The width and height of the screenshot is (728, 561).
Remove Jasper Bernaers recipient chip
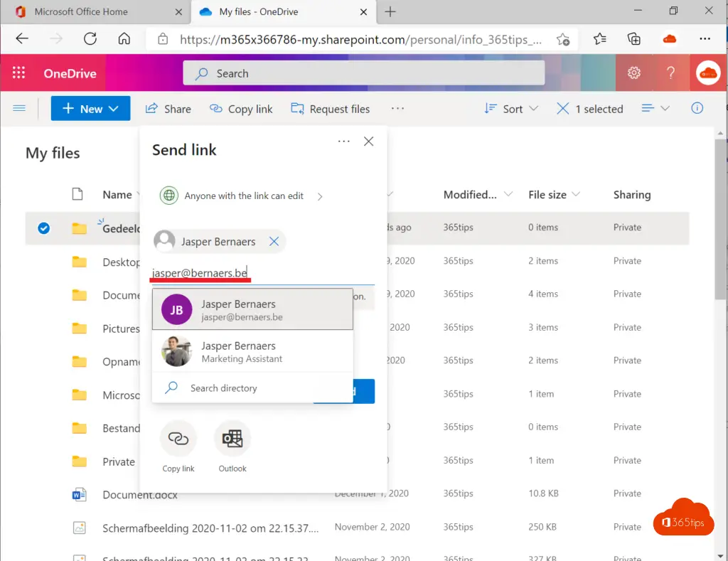tap(274, 242)
